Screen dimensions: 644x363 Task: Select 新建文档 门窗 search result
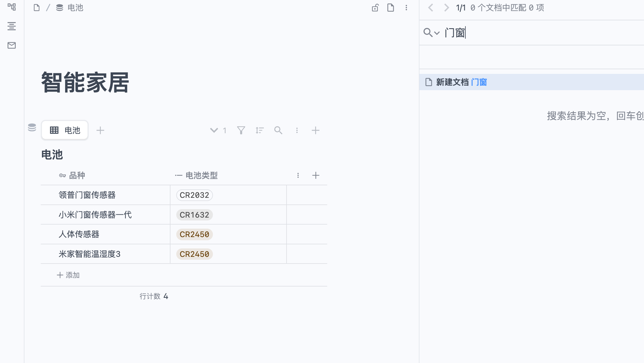(461, 82)
